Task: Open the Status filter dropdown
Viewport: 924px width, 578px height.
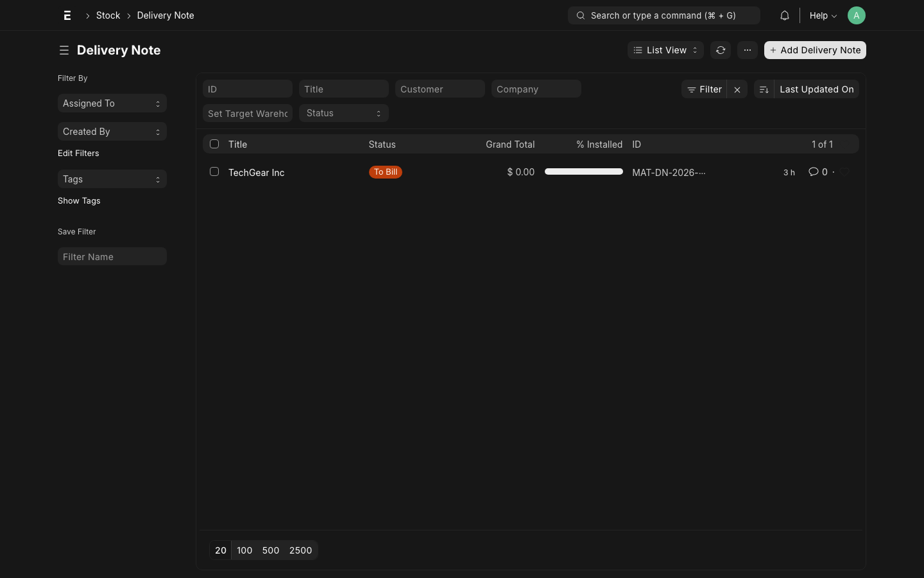Action: (x=343, y=114)
